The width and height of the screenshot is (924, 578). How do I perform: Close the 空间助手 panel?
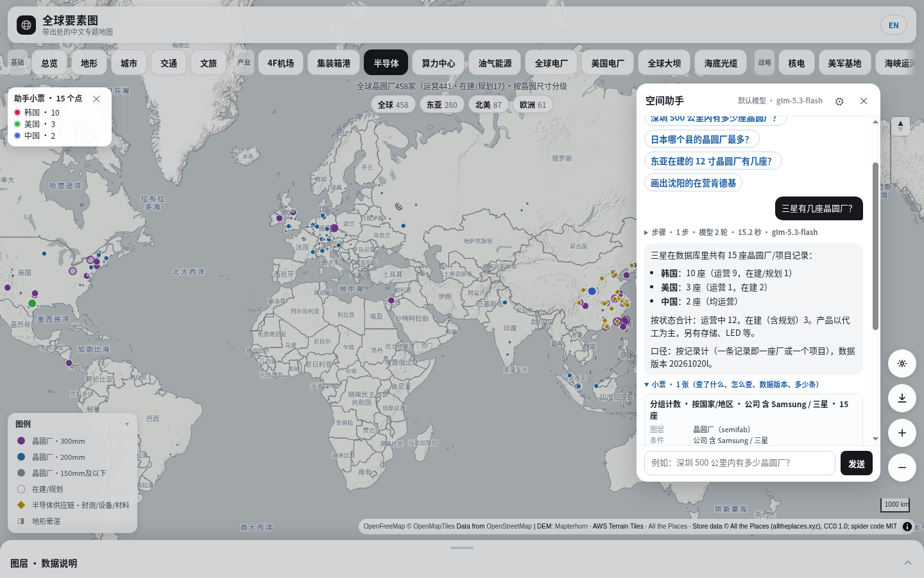[864, 101]
